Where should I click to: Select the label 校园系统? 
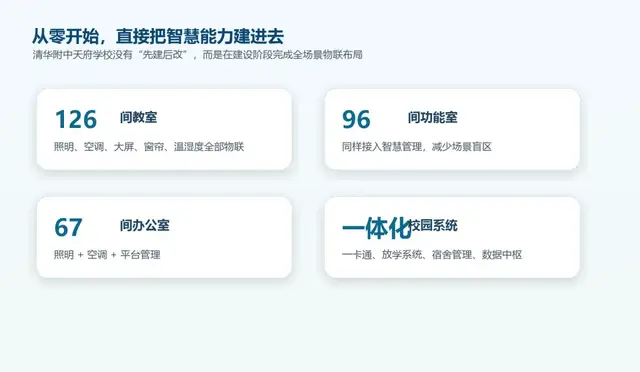[433, 225]
